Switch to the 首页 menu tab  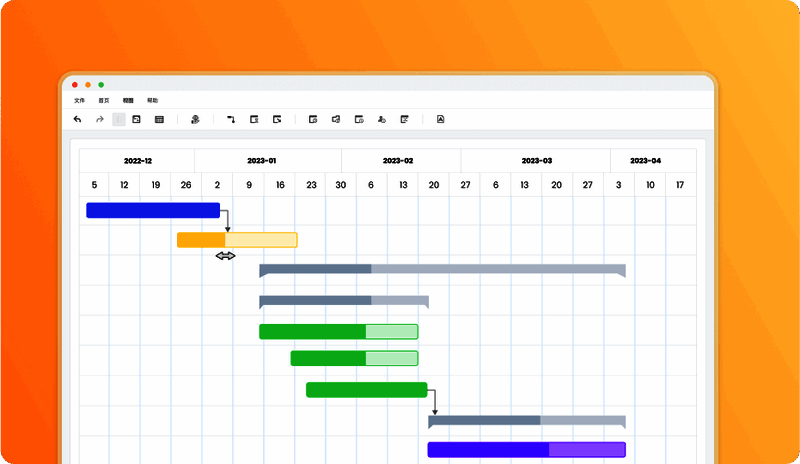(104, 101)
